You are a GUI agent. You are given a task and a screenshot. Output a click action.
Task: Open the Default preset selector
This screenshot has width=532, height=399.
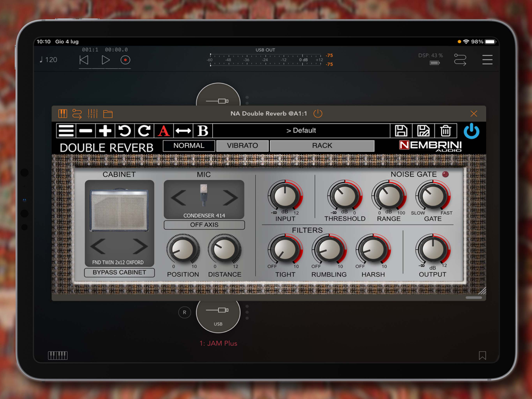click(301, 131)
